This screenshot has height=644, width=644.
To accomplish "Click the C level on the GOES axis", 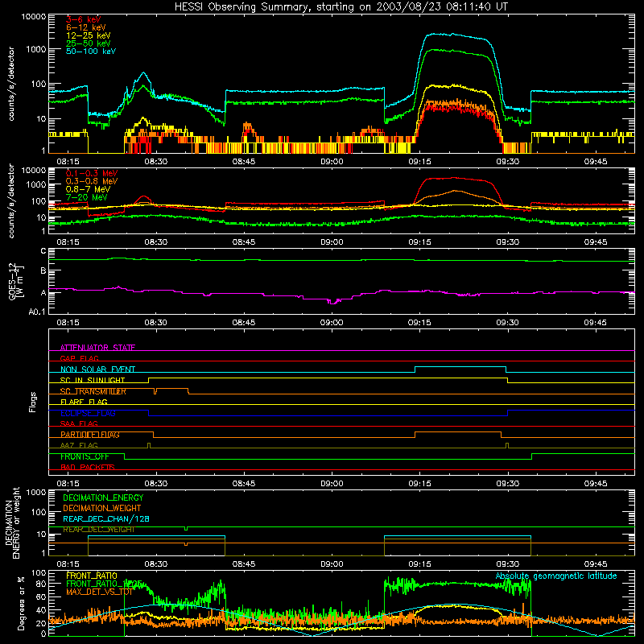I will coord(43,251).
